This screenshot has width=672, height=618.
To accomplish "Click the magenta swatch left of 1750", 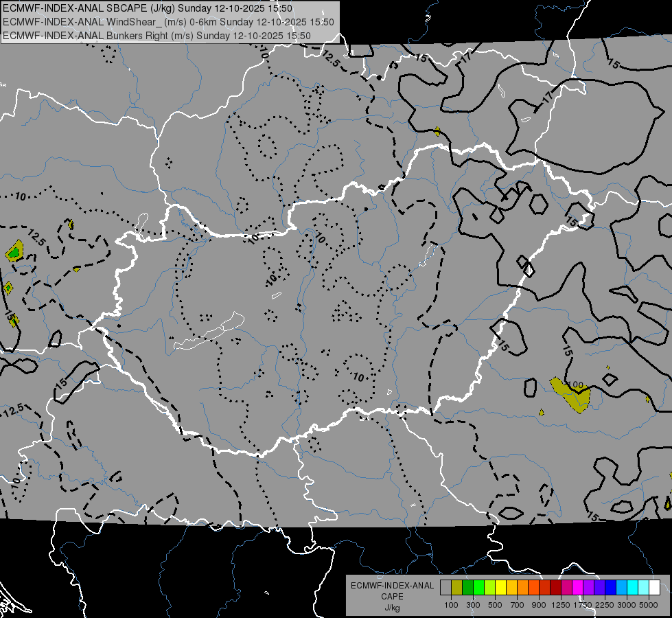I will pos(578,588).
